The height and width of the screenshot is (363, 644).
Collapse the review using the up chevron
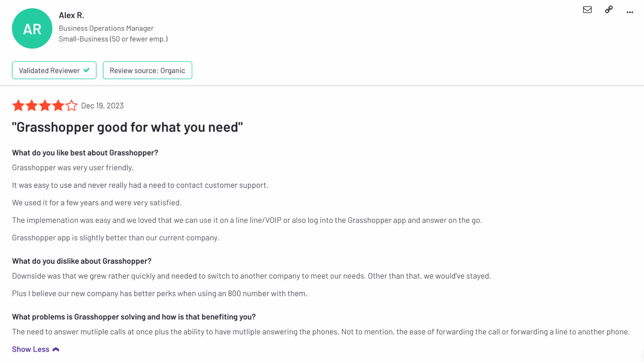[x=56, y=349]
